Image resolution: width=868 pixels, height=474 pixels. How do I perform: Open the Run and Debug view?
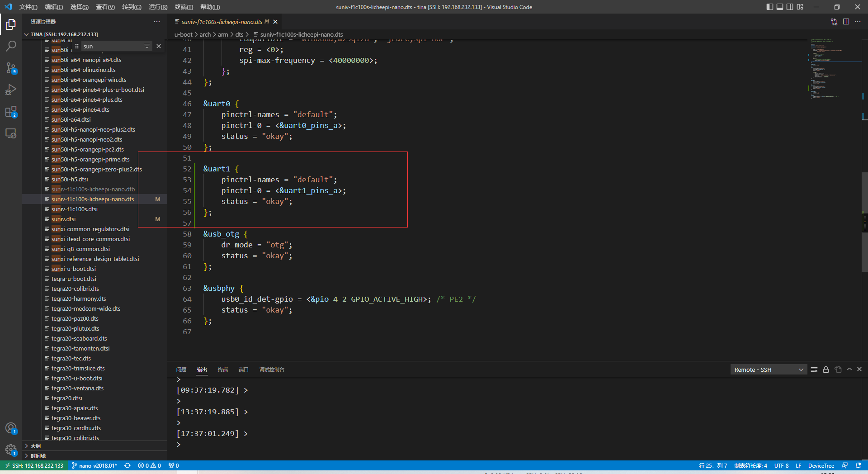coord(11,90)
